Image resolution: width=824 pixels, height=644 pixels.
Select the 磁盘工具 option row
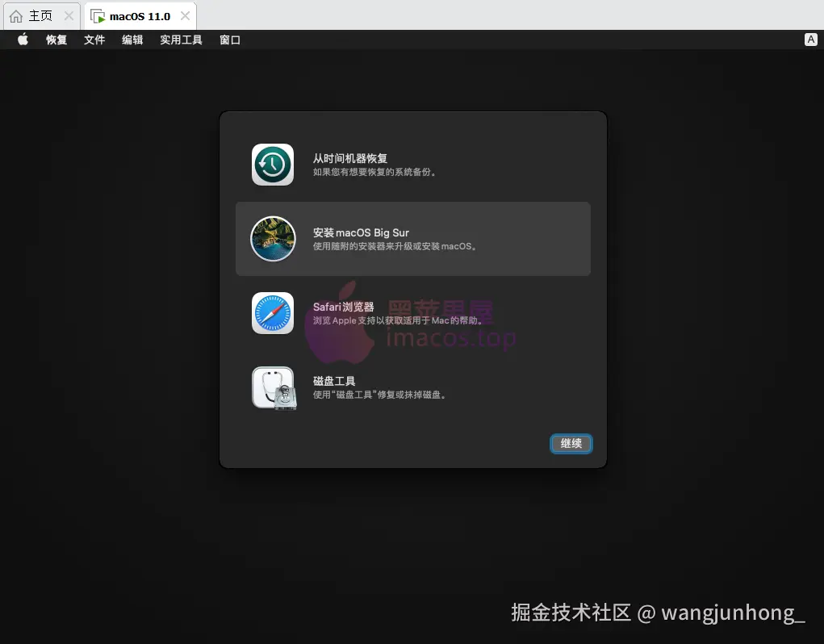click(x=413, y=387)
